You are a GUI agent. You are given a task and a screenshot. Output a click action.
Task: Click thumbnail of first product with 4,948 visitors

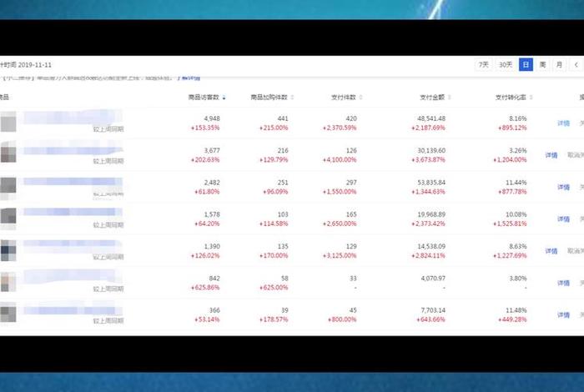8,123
